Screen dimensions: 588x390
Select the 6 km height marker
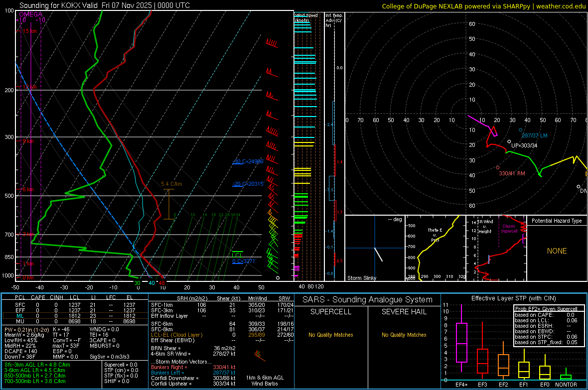(28, 189)
